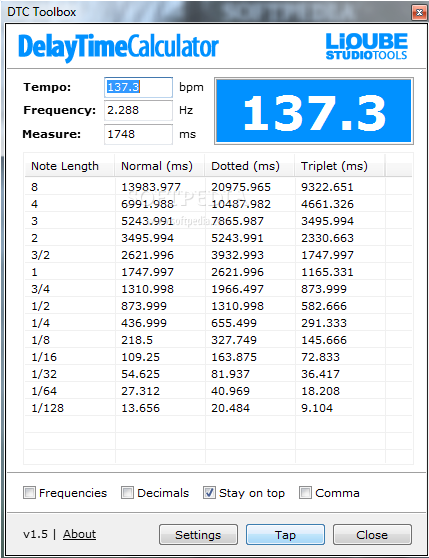This screenshot has width=429, height=558.
Task: Select the normal value 13.656
Action: (141, 408)
